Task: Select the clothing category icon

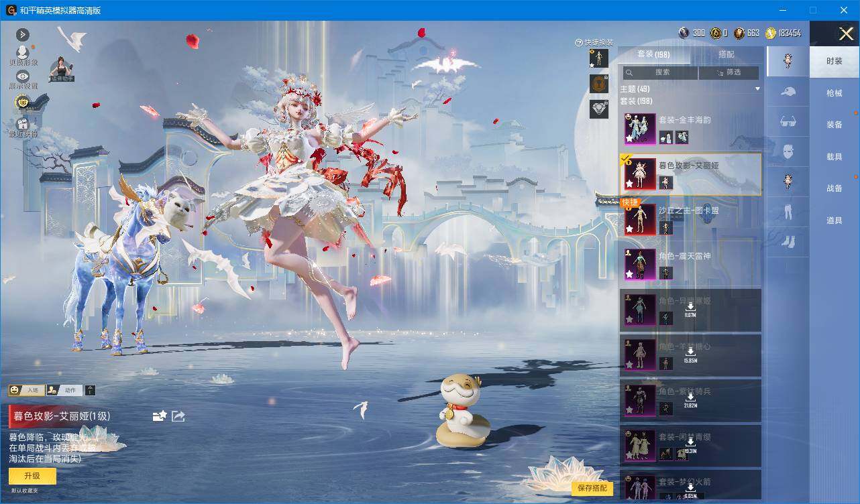Action: point(788,182)
